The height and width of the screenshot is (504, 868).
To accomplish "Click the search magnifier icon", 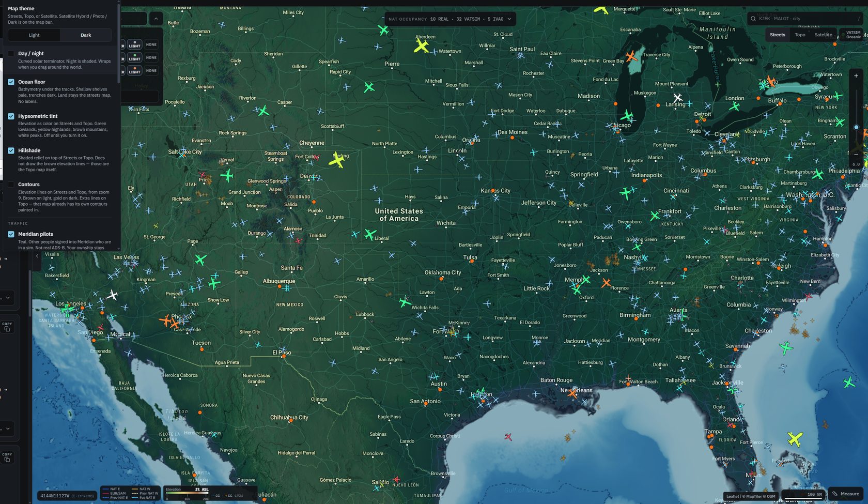I will (x=753, y=19).
